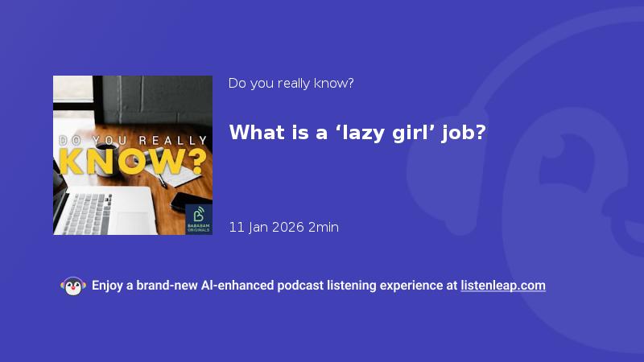The image size is (644, 362).
Task: Click the "AI-enhanced" word in banner
Action: pyautogui.click(x=237, y=286)
